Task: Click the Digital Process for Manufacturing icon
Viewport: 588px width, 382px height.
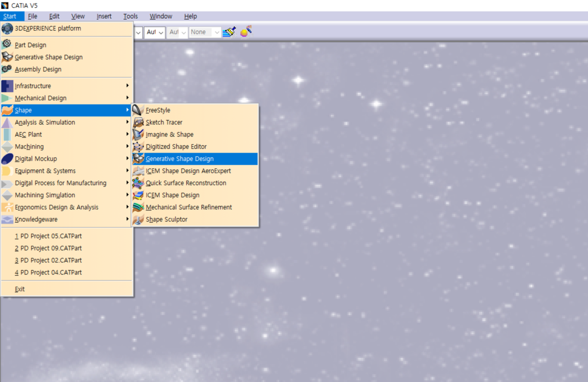Action: tap(7, 183)
